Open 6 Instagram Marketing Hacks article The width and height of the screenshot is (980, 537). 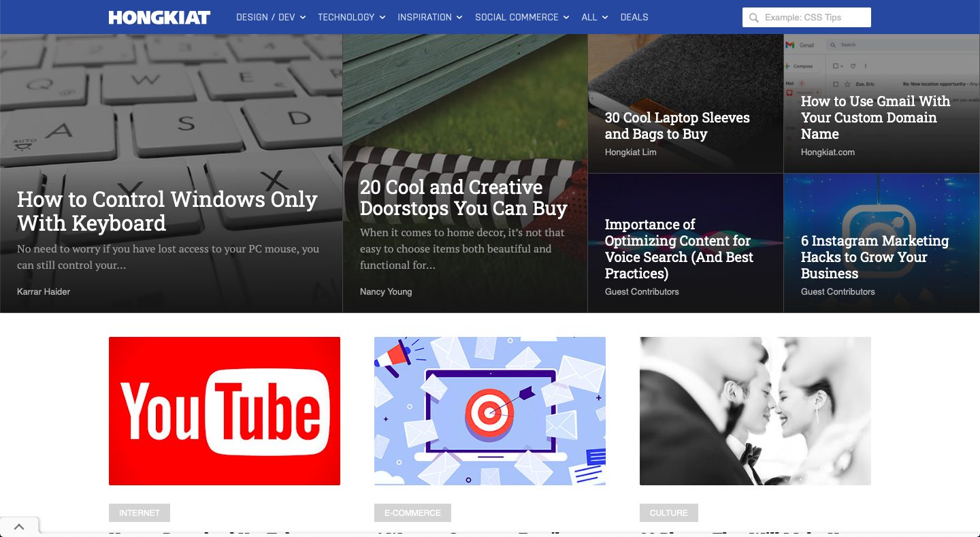(875, 257)
